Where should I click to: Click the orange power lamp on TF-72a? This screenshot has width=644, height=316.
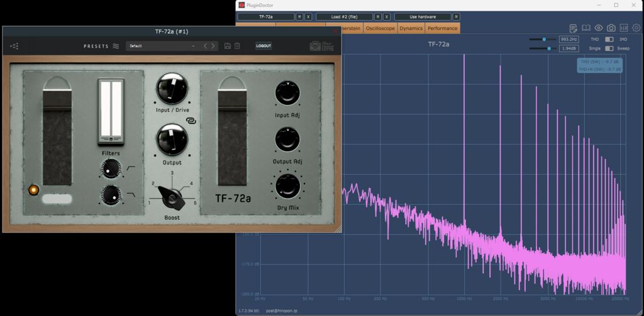pos(33,190)
